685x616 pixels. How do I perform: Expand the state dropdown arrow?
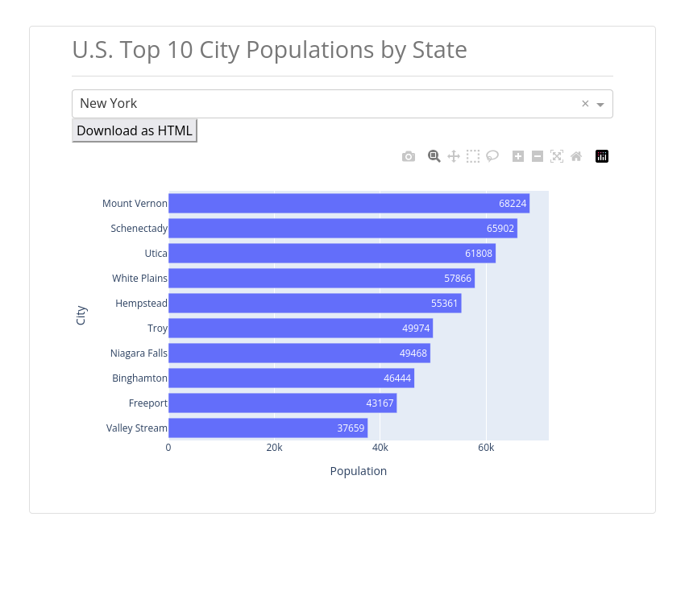click(x=600, y=105)
